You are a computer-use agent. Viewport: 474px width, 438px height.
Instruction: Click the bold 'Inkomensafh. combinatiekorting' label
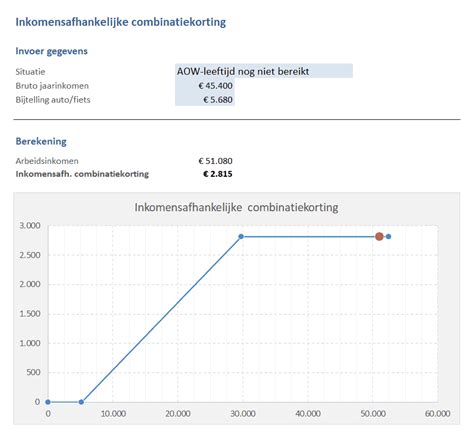click(x=82, y=174)
